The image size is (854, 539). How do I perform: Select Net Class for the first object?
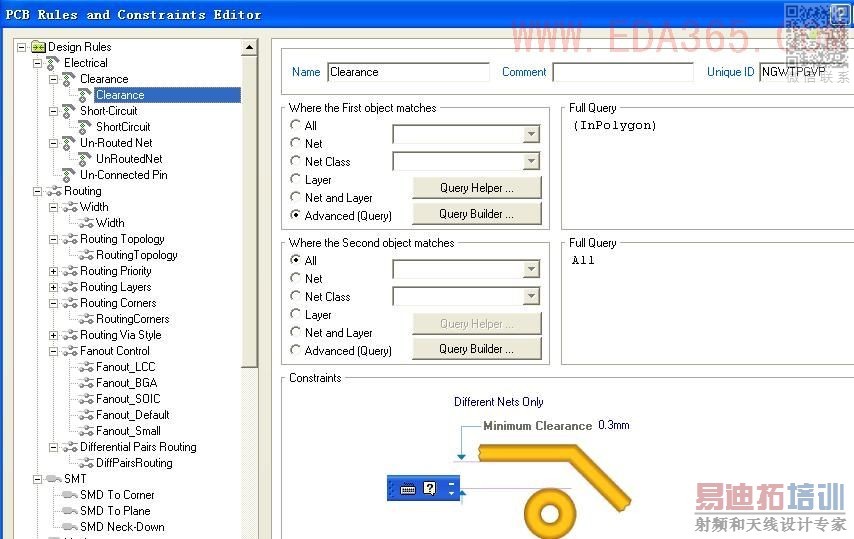(x=295, y=161)
